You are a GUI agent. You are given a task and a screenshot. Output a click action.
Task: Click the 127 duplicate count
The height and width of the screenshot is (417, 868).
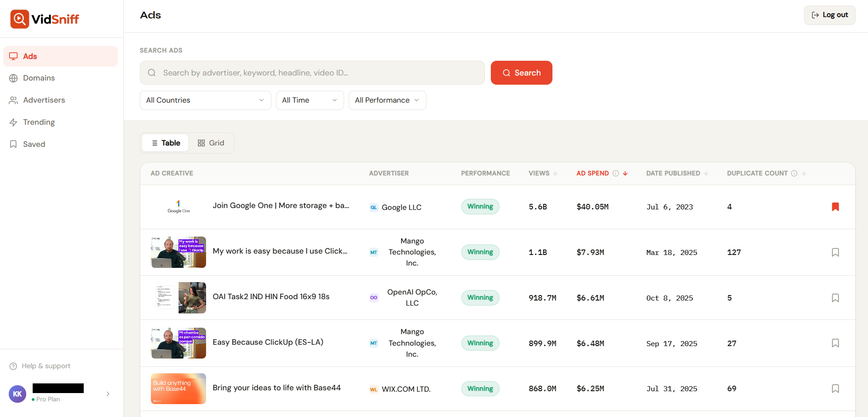pos(734,253)
